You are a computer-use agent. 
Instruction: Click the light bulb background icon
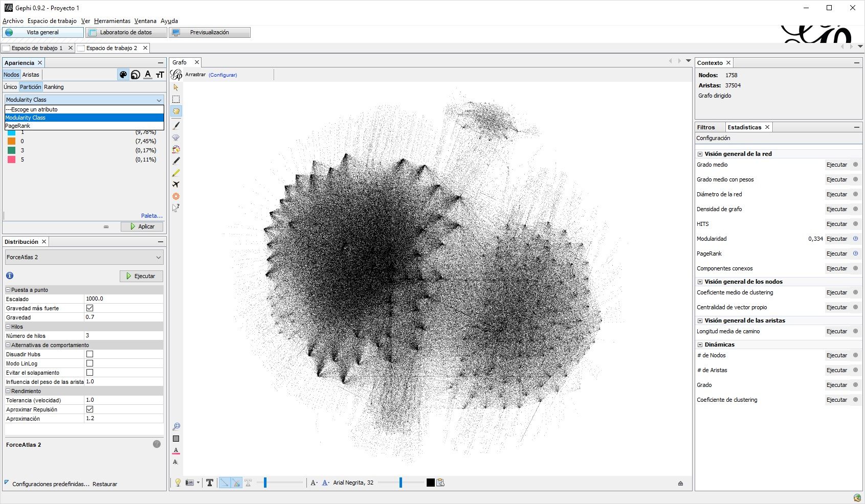click(178, 483)
